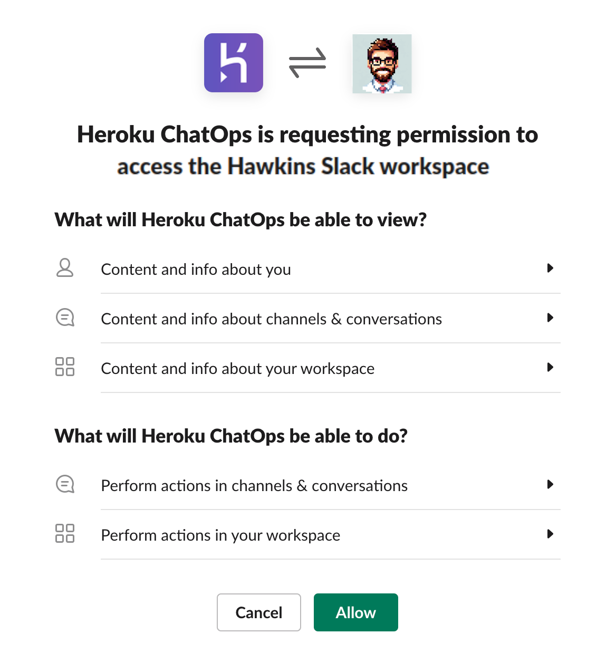
Task: Expand 'Content and info about your workspace'
Action: (551, 368)
